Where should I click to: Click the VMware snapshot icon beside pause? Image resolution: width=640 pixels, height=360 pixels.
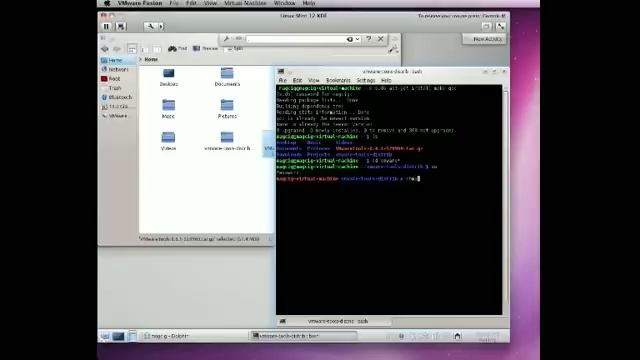(x=121, y=27)
